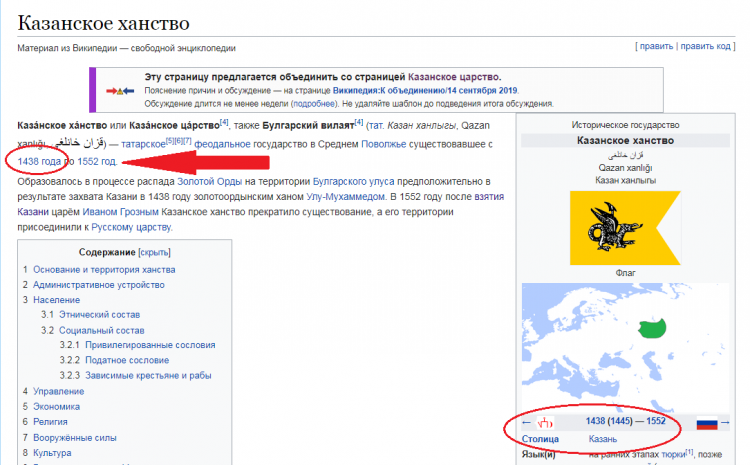Open the 'татарское' link
Image resolution: width=750 pixels, height=465 pixels.
coord(143,144)
